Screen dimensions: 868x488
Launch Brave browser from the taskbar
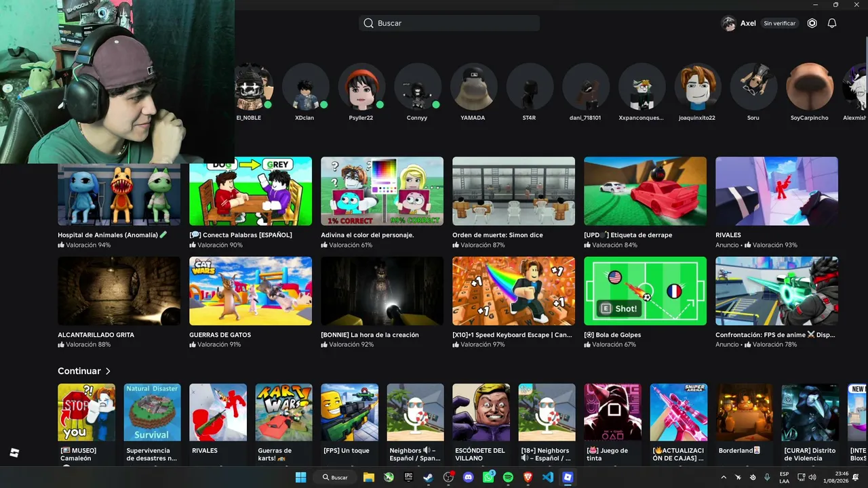528,477
